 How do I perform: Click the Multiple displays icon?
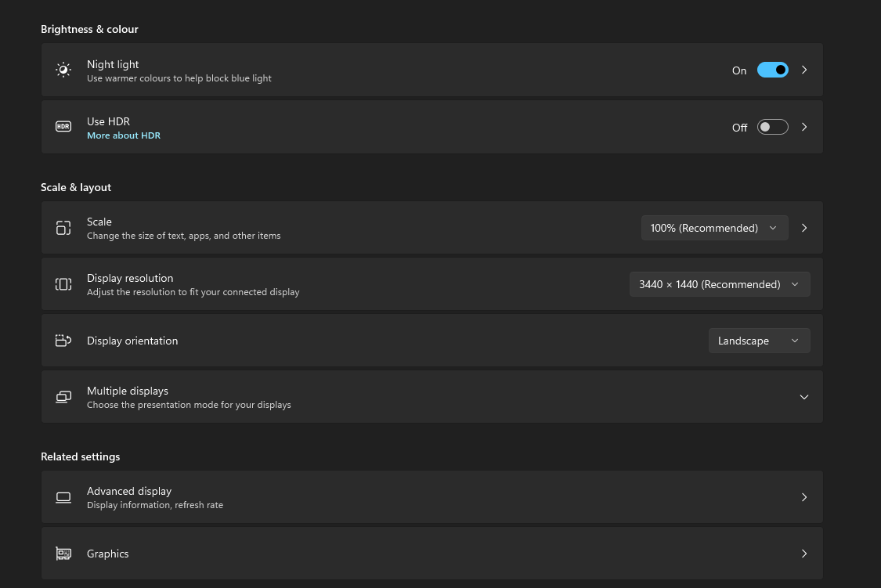coord(63,397)
